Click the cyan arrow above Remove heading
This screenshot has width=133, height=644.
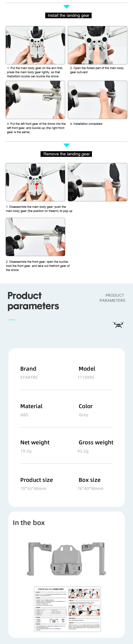66,145
